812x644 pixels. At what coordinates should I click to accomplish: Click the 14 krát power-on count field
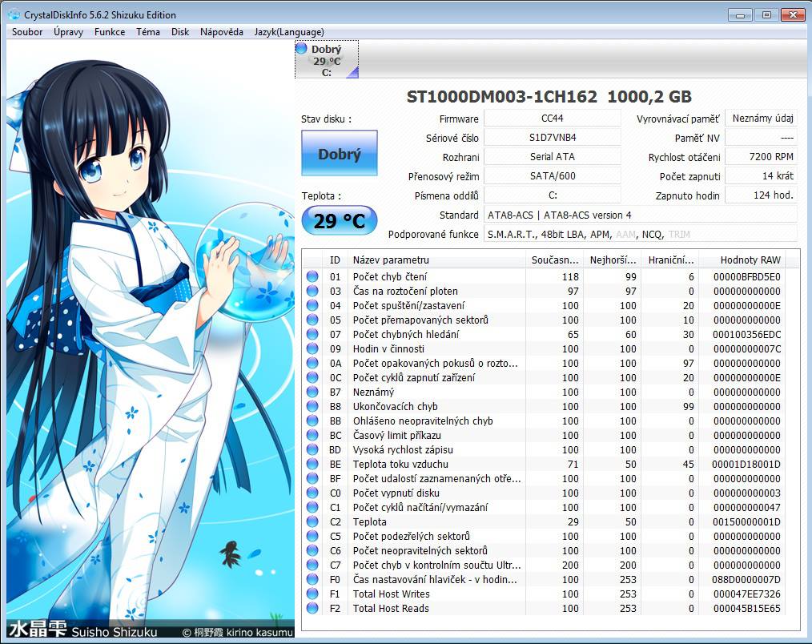762,175
